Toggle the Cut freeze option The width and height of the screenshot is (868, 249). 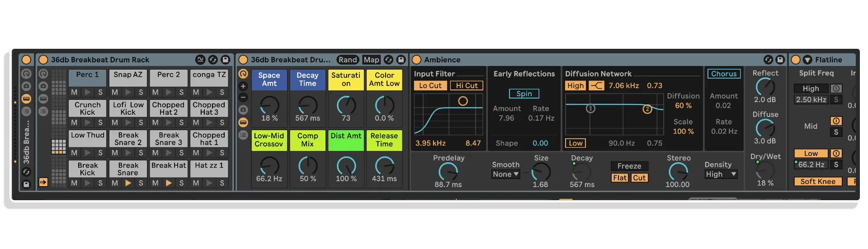pos(639,178)
